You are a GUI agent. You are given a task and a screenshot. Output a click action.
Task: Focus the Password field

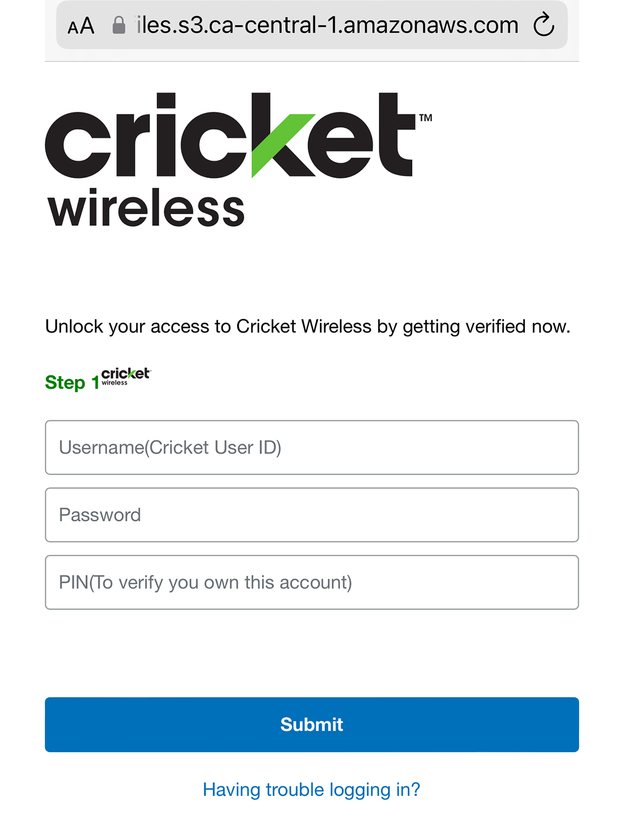click(312, 515)
